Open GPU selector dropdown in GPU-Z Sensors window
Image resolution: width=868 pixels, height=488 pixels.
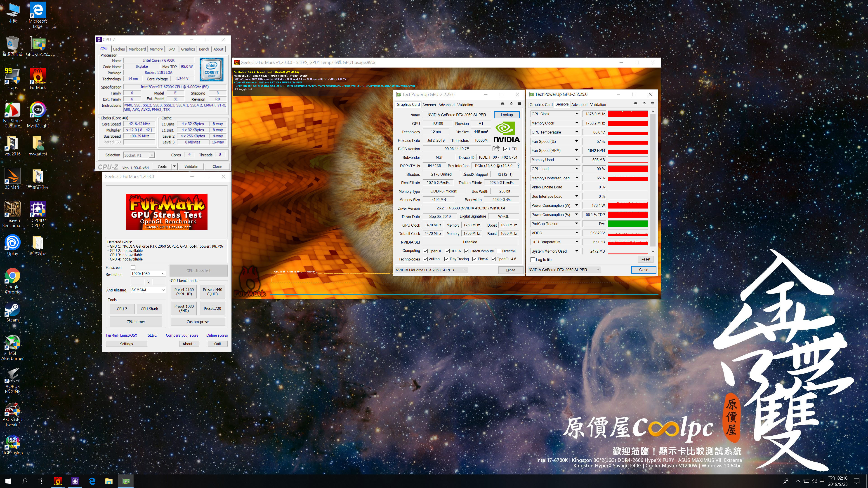click(x=564, y=270)
